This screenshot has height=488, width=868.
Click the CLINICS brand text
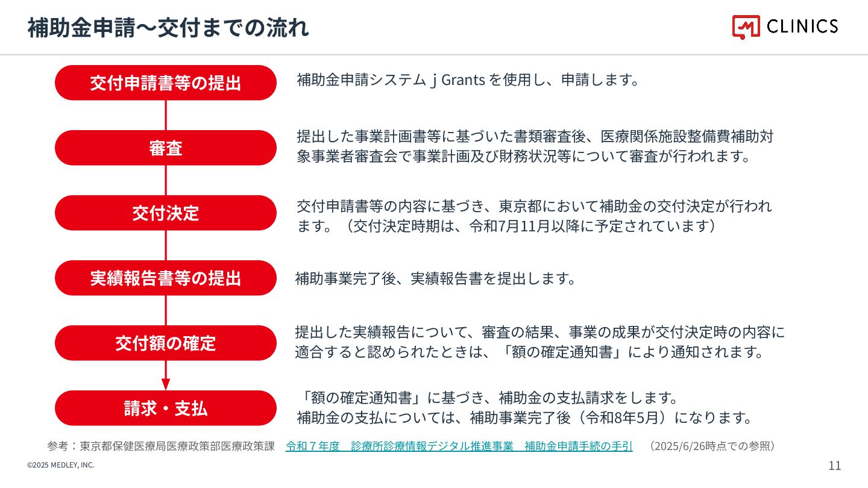[x=802, y=26]
